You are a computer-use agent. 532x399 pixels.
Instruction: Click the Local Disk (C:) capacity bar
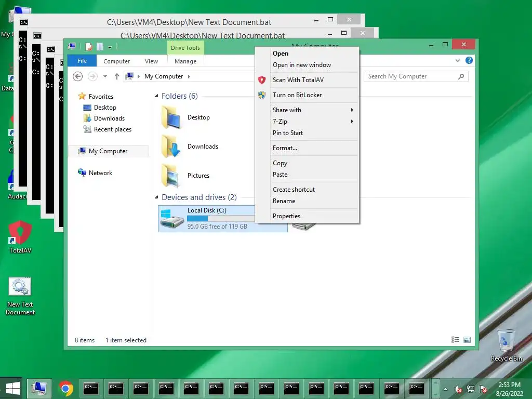[x=220, y=219]
